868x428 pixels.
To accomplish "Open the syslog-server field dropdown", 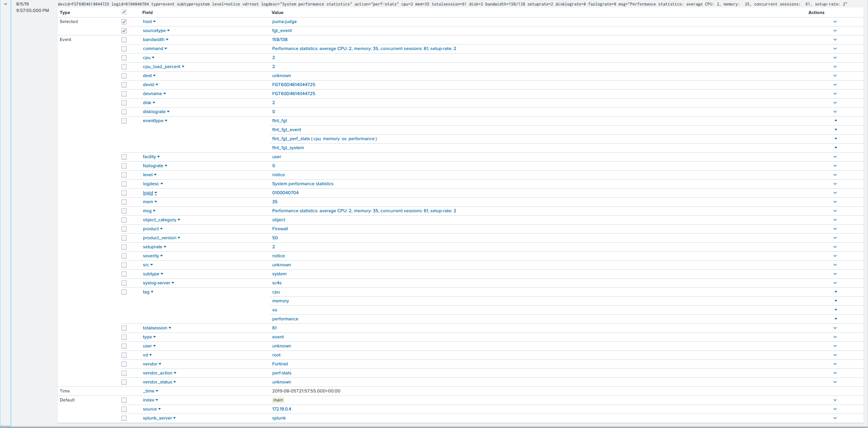I will [158, 283].
